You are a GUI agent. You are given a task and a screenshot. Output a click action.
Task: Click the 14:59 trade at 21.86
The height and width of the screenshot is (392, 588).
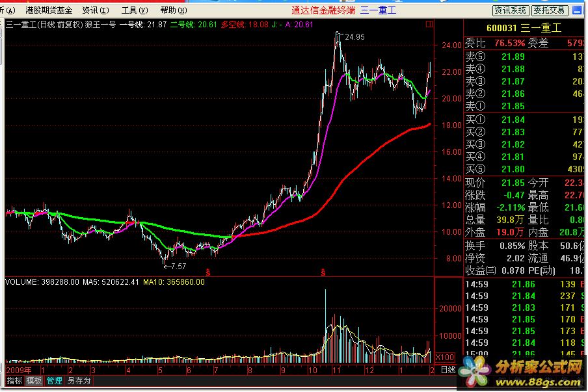(x=524, y=285)
